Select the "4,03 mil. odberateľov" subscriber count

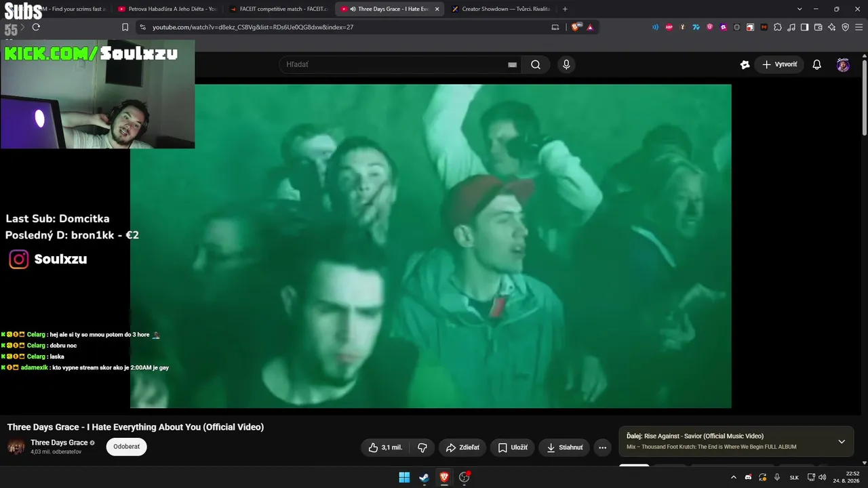click(56, 451)
